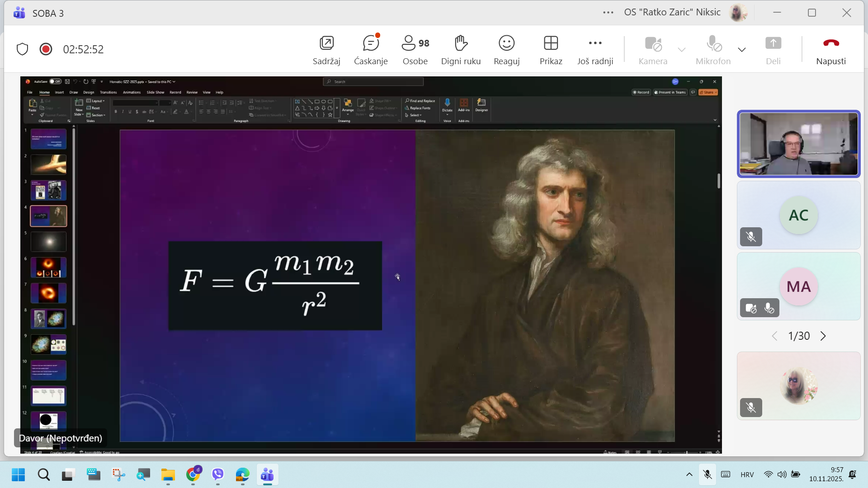Viewport: 868px width, 488px height.
Task: Open the Ćaskanje chat panel
Action: [371, 44]
